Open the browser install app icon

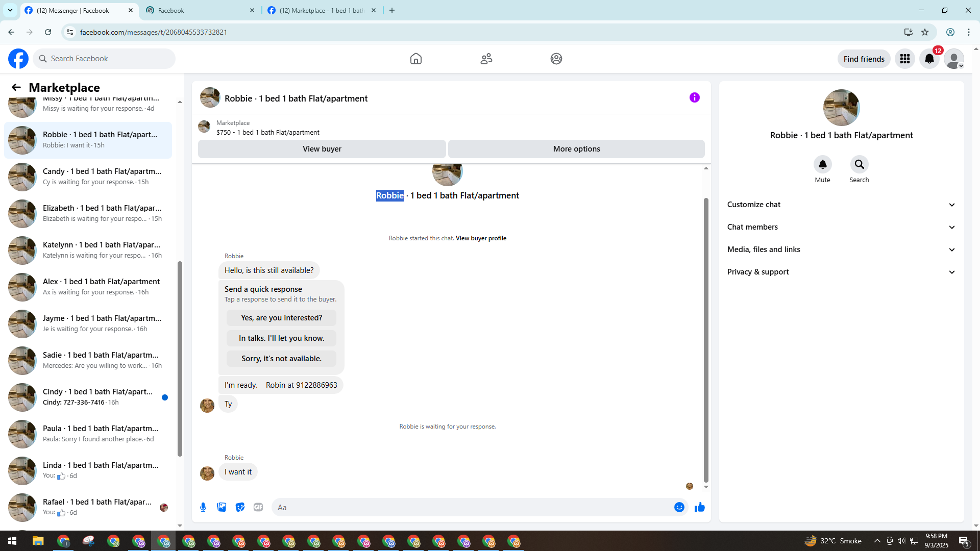click(x=908, y=32)
